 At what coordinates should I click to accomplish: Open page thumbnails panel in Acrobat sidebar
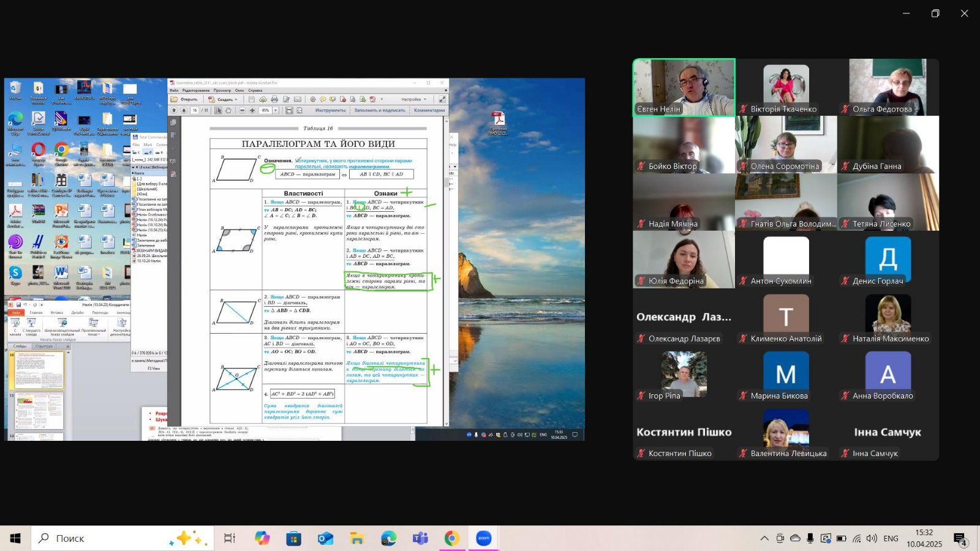(173, 122)
